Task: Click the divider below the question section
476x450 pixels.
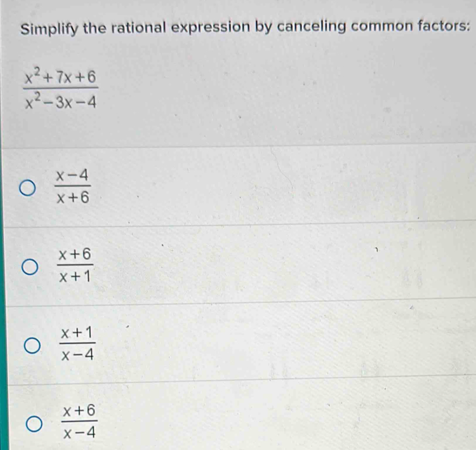Action: (238, 146)
